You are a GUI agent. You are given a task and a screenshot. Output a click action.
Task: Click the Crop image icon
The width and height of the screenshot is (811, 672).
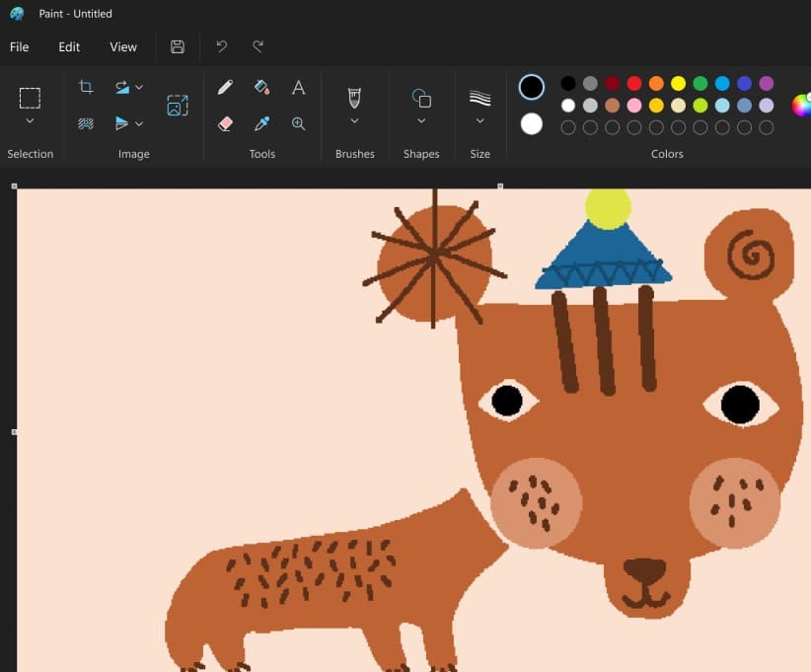coord(86,88)
